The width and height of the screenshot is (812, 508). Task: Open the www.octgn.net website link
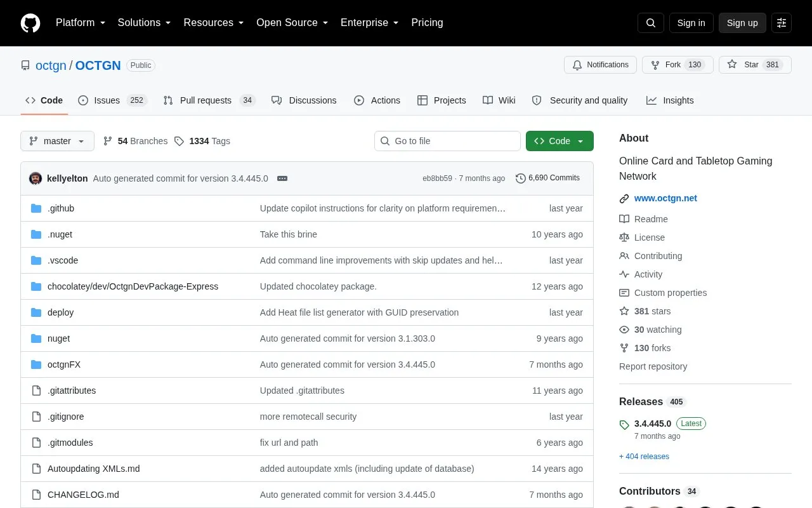click(x=665, y=198)
